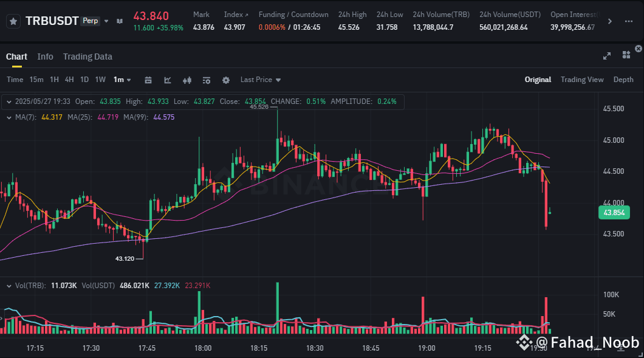Switch to the Info tab
The image size is (644, 358).
[x=45, y=57]
